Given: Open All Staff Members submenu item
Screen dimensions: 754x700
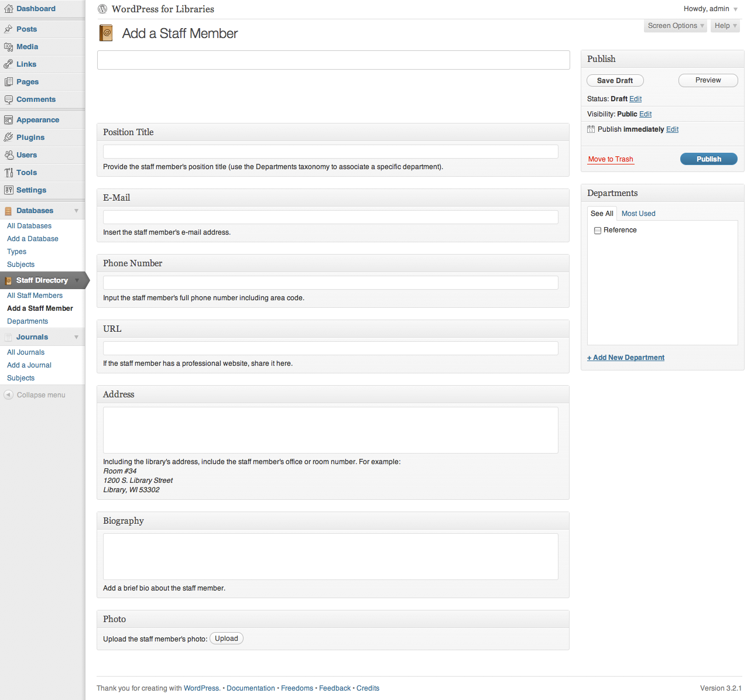Looking at the screenshot, I should pyautogui.click(x=35, y=296).
